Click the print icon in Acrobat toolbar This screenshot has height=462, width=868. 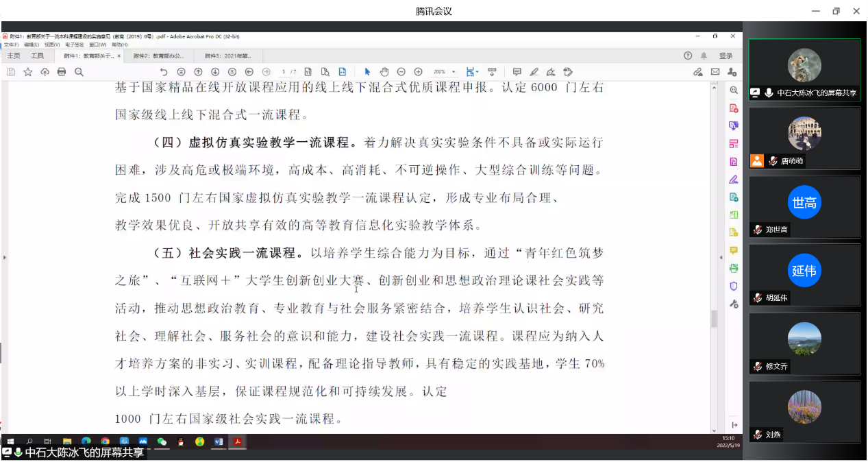(x=62, y=72)
